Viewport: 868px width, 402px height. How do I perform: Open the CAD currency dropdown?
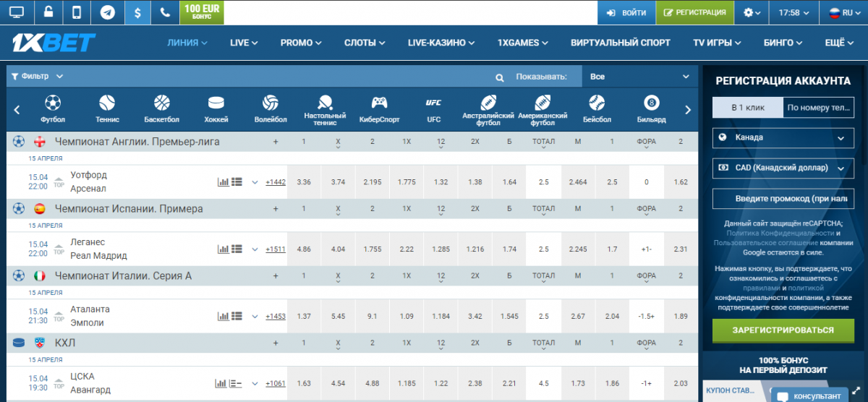point(782,168)
